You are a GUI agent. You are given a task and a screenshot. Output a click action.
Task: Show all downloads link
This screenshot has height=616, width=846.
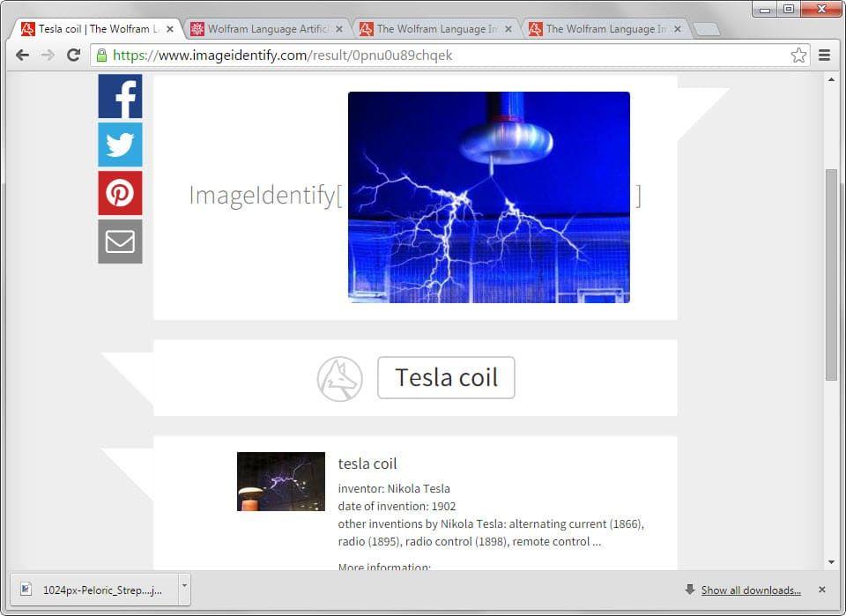click(x=751, y=590)
